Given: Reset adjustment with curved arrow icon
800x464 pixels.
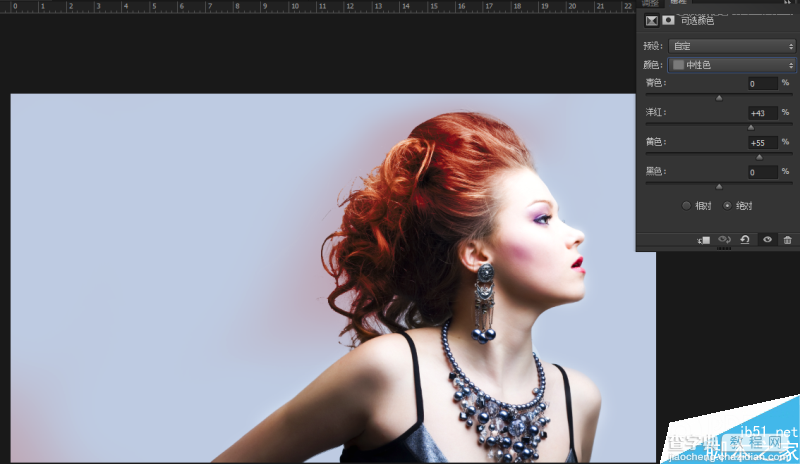Looking at the screenshot, I should tap(745, 239).
